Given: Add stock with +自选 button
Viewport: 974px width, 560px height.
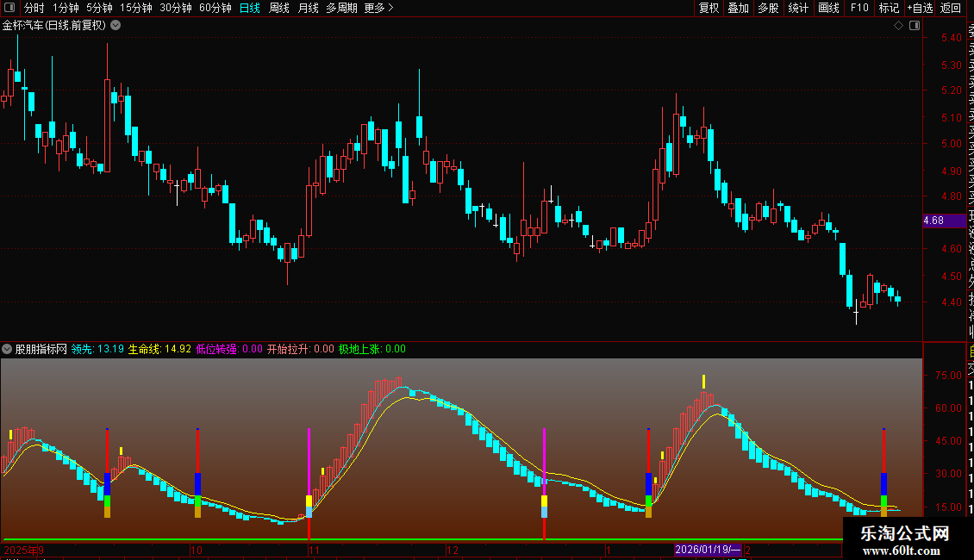Looking at the screenshot, I should click(920, 8).
